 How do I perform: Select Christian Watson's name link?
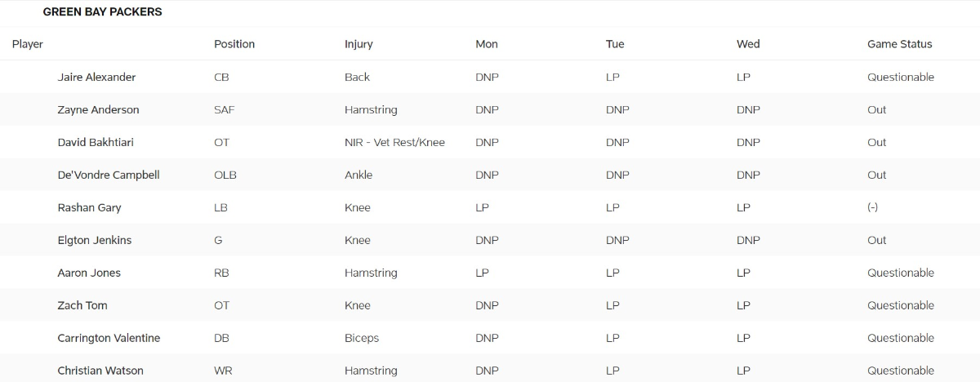click(100, 371)
